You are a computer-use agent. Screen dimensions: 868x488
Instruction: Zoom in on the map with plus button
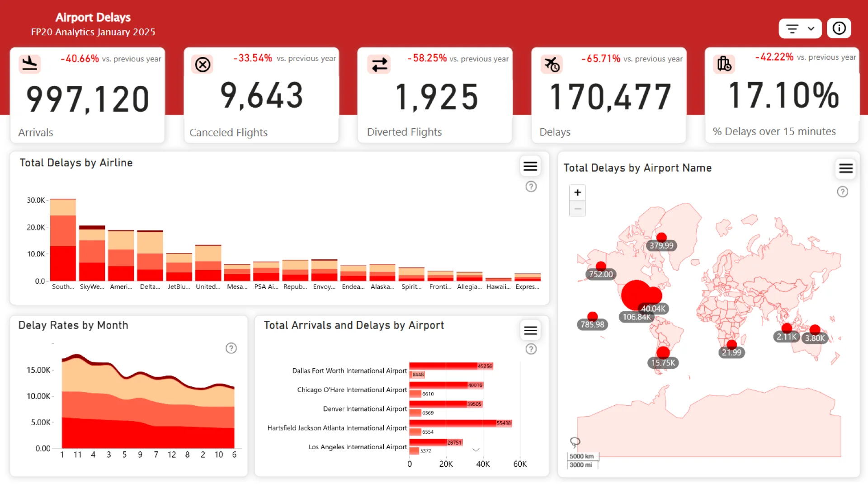tap(577, 192)
